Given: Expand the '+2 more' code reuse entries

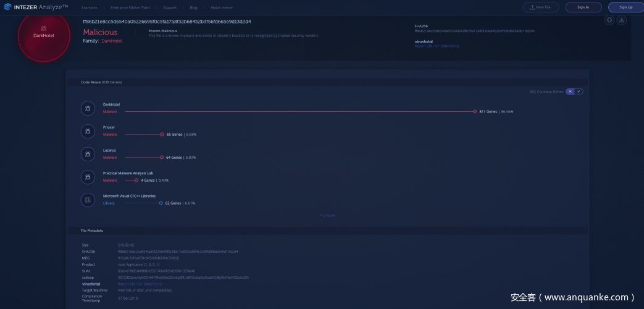Looking at the screenshot, I should point(327,216).
